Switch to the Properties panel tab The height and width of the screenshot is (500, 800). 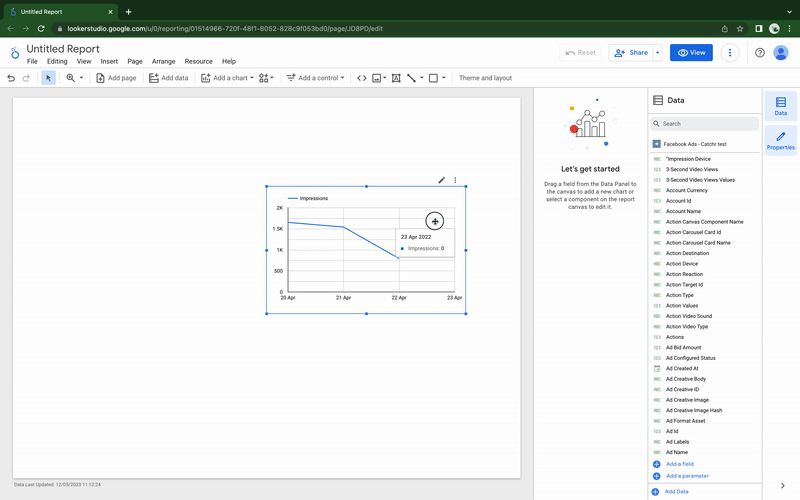(x=780, y=140)
